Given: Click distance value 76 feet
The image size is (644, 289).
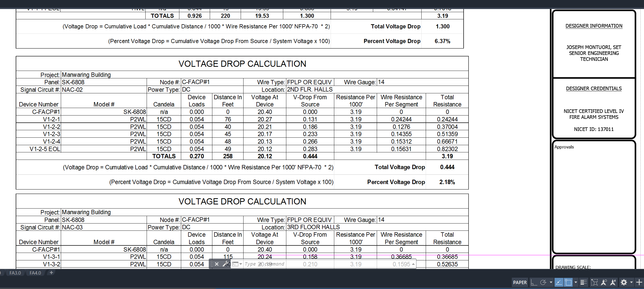Looking at the screenshot, I should [228, 119].
